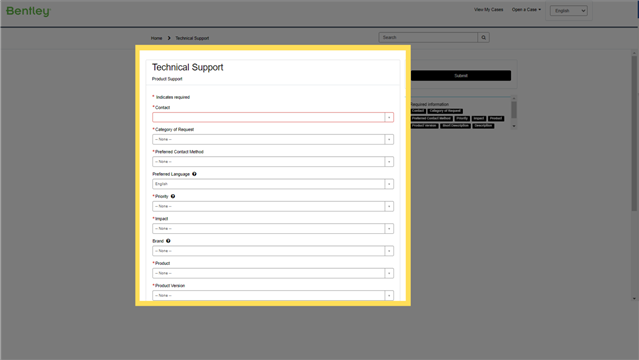The height and width of the screenshot is (360, 639).
Task: Show the Priority help tooltip icon
Action: pos(173,196)
